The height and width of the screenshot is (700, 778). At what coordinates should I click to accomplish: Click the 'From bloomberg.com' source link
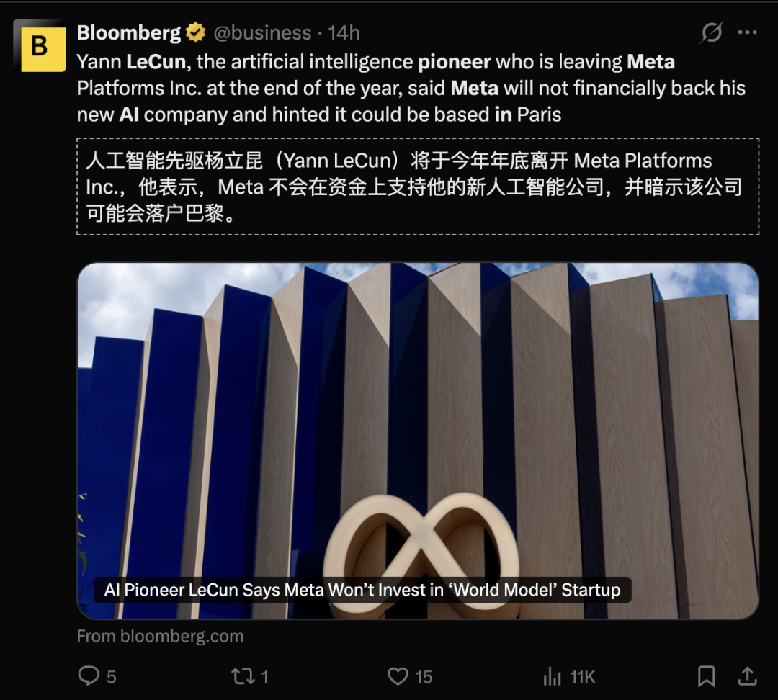160,636
